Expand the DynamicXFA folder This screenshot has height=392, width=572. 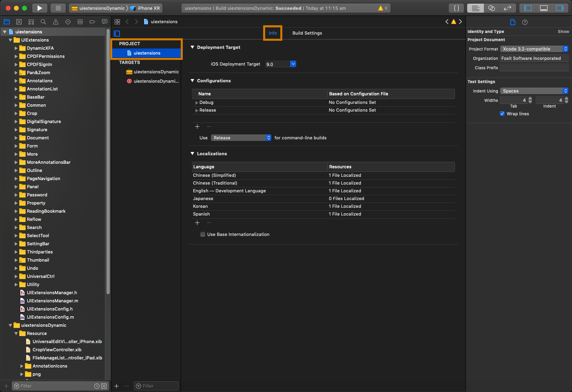tap(16, 48)
